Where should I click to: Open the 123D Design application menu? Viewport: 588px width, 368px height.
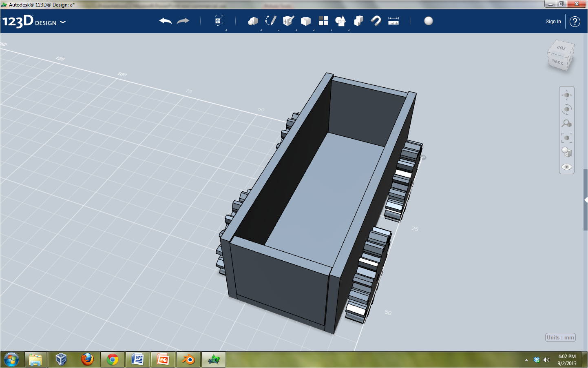(x=34, y=21)
